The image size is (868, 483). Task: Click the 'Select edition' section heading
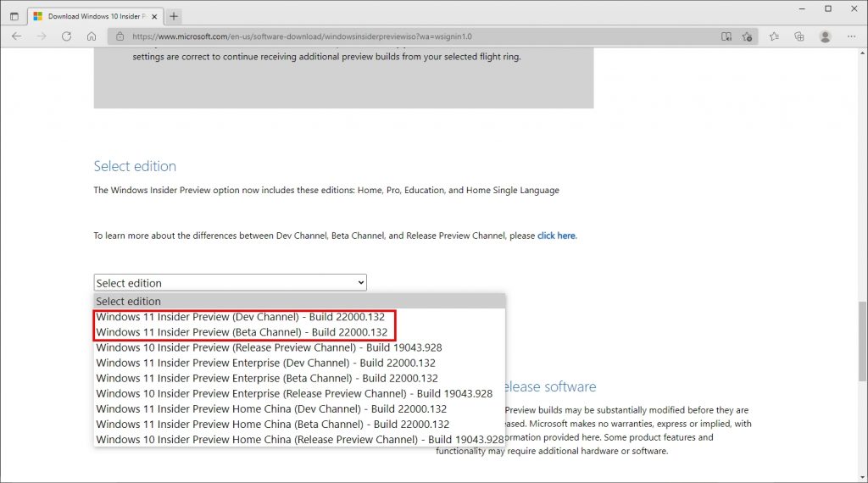click(x=135, y=166)
